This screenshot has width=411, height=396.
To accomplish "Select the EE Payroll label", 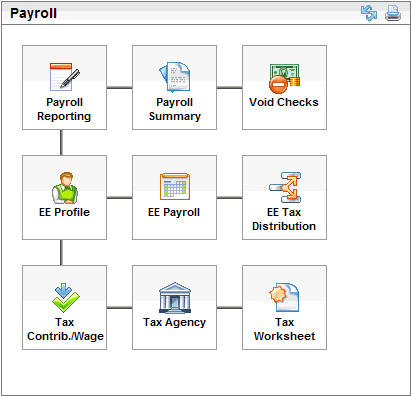I will click(x=174, y=212).
